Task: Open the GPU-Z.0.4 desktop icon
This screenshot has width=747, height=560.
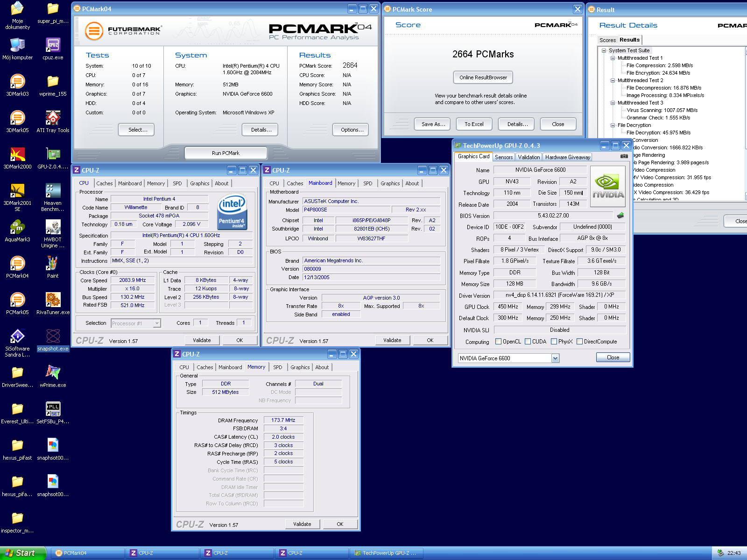Action: tap(53, 158)
